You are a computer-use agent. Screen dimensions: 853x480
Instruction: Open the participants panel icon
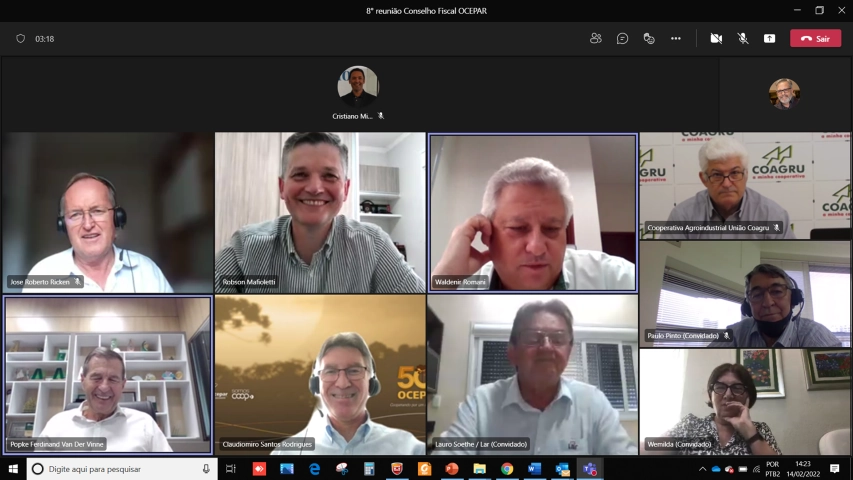click(x=596, y=39)
